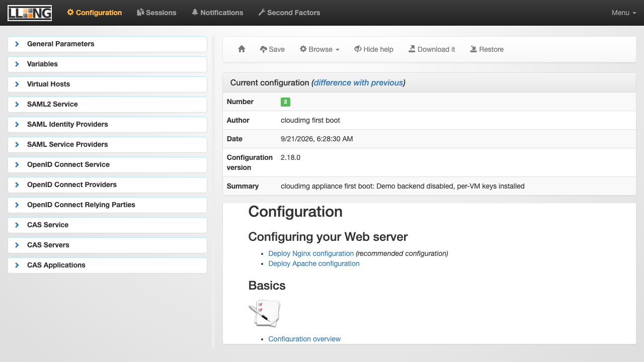Click the LLNG logo
The width and height of the screenshot is (644, 362).
click(x=30, y=13)
